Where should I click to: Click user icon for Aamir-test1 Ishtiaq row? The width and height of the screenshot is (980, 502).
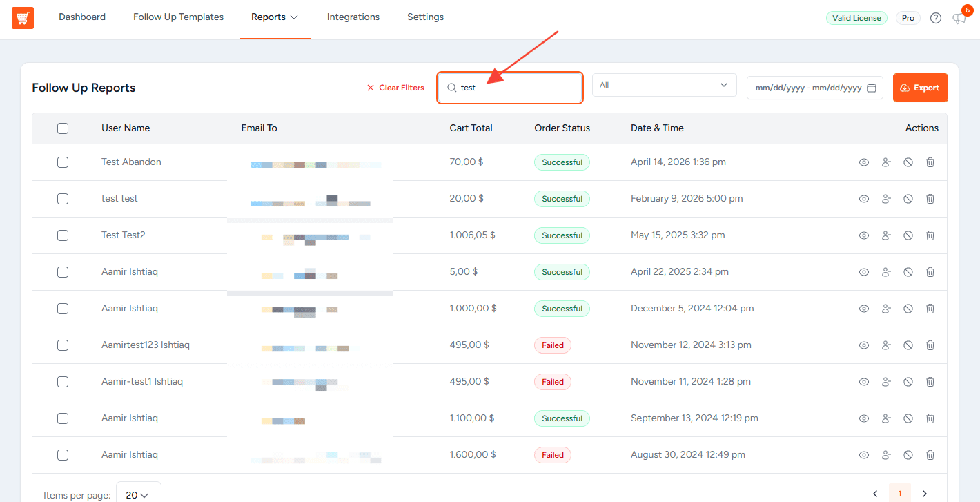coord(886,382)
